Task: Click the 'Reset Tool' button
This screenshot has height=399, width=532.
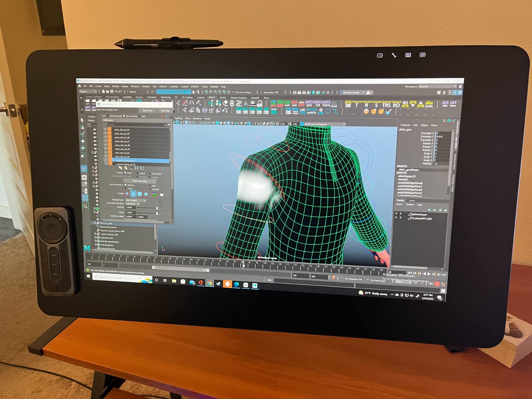Action: tap(147, 111)
